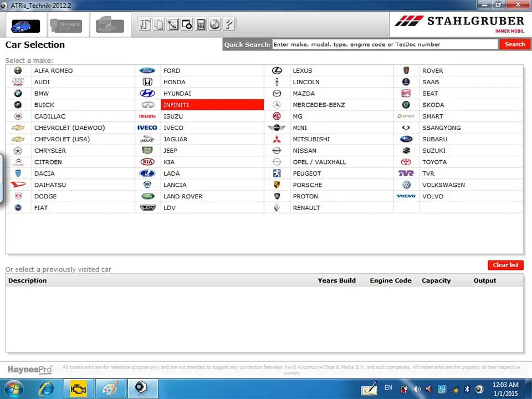Click the Subaru oval logo
532x399 pixels.
(406, 139)
